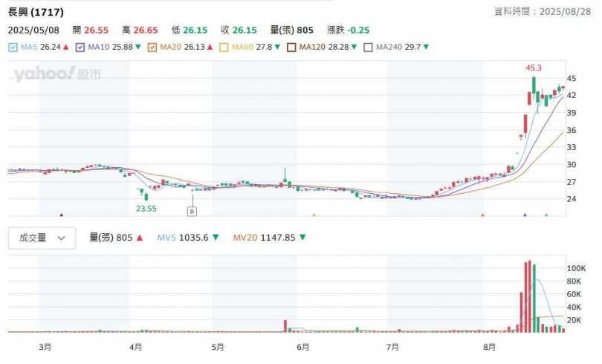This screenshot has height=364, width=602.
Task: Click the date 2025/05/08
Action: tap(33, 30)
